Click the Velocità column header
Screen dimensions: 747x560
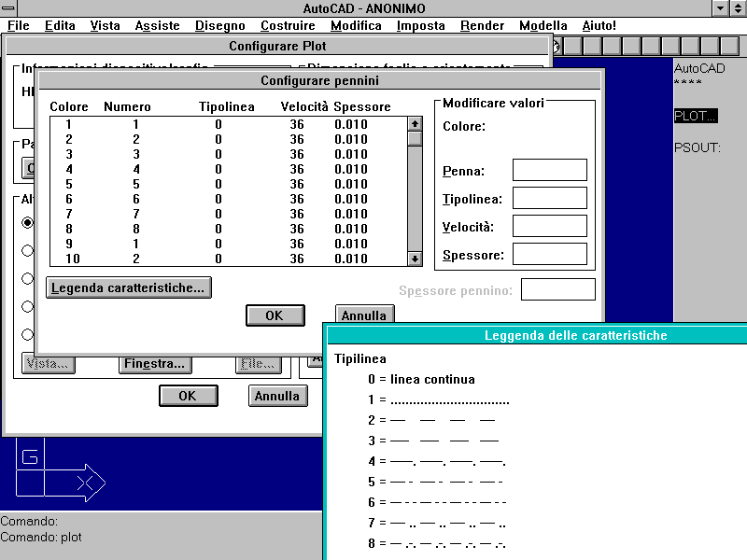coord(304,106)
